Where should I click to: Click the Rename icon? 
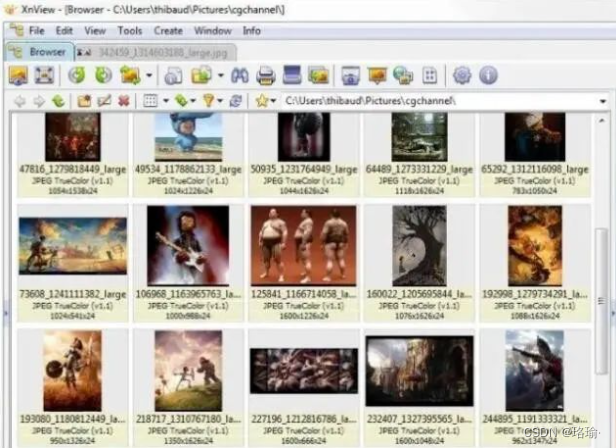(x=104, y=101)
